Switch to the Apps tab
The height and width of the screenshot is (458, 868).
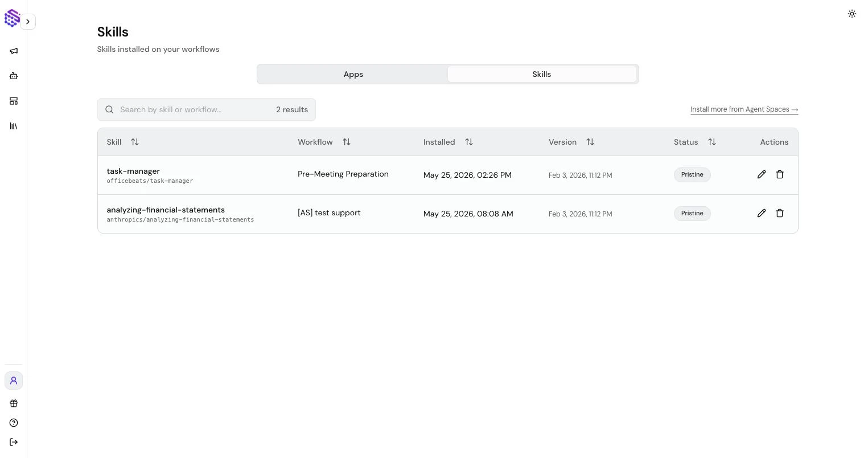click(x=353, y=74)
